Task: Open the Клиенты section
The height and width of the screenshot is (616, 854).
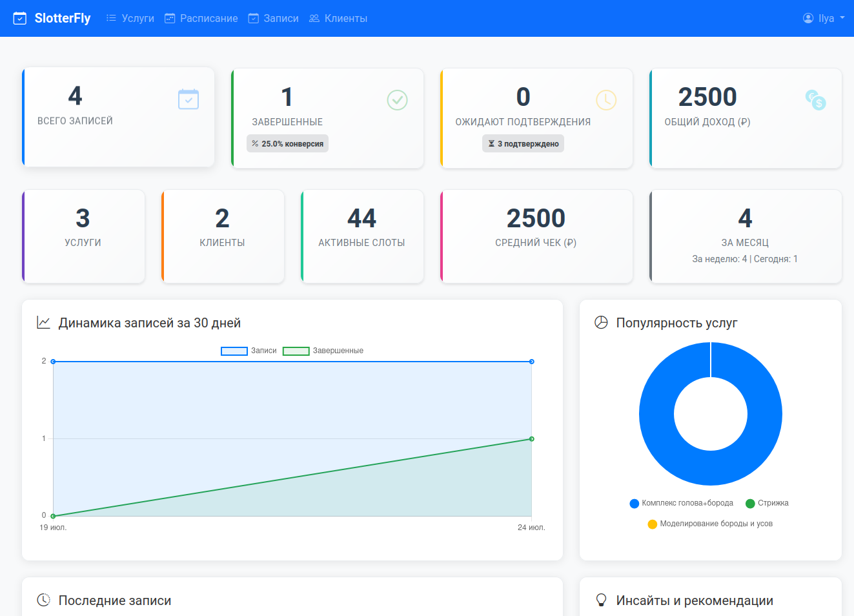Action: (x=338, y=18)
